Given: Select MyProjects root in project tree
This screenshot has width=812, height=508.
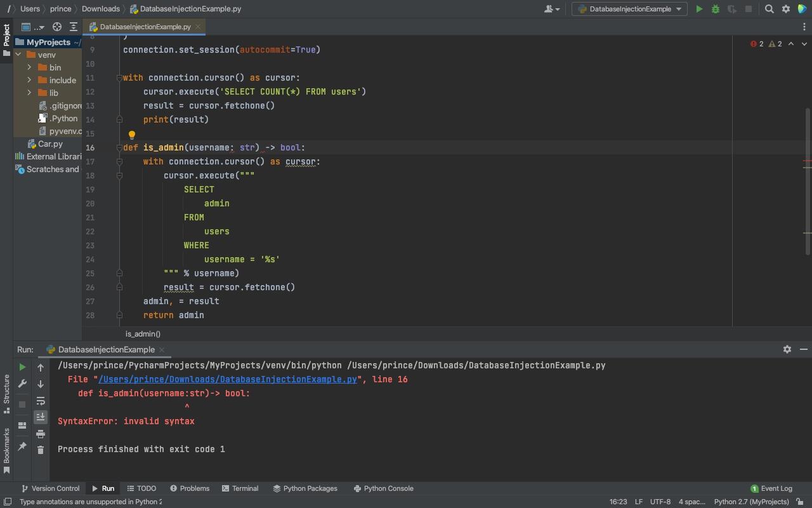Looking at the screenshot, I should coord(48,42).
